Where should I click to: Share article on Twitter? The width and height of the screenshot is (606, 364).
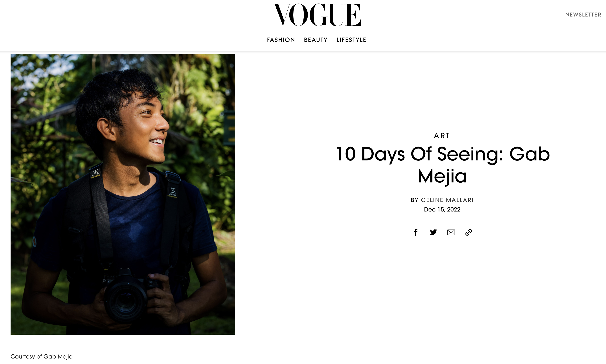[x=433, y=232]
